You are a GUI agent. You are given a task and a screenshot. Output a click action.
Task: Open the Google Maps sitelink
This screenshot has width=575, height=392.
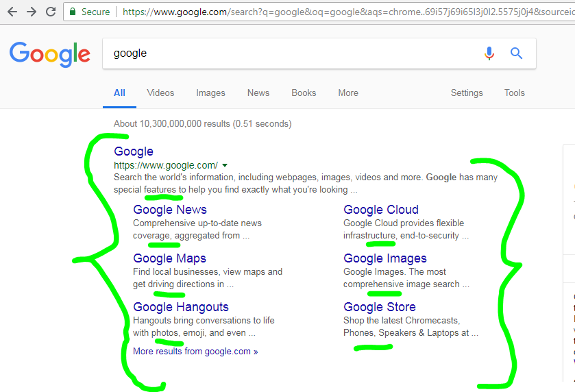pos(169,258)
